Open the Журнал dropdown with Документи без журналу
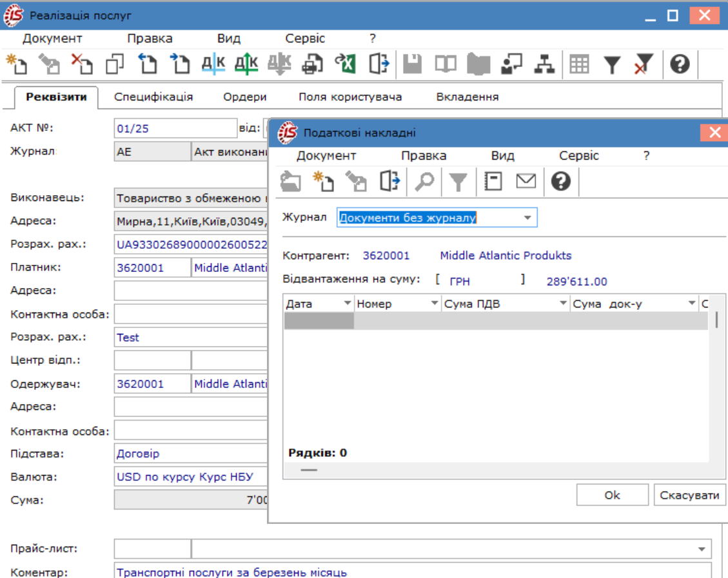Screen dimensions: 728x578 coord(527,218)
